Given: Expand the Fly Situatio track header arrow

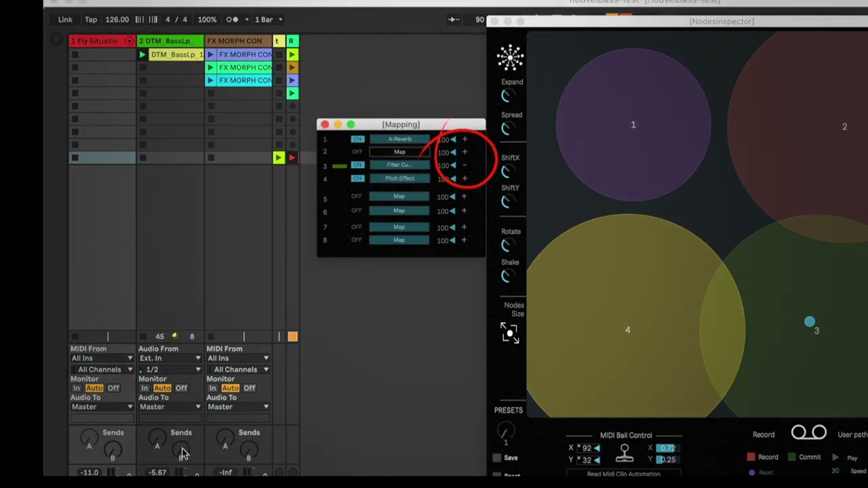Looking at the screenshot, I should pyautogui.click(x=129, y=41).
